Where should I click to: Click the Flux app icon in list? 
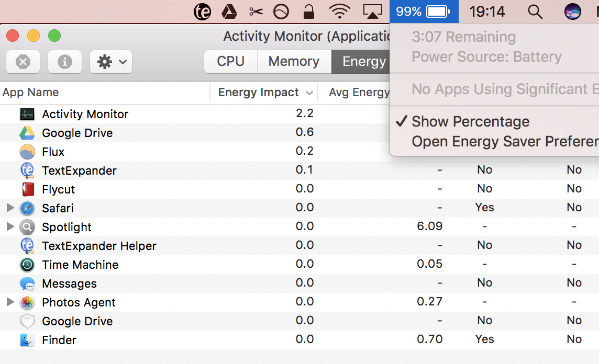click(x=27, y=152)
